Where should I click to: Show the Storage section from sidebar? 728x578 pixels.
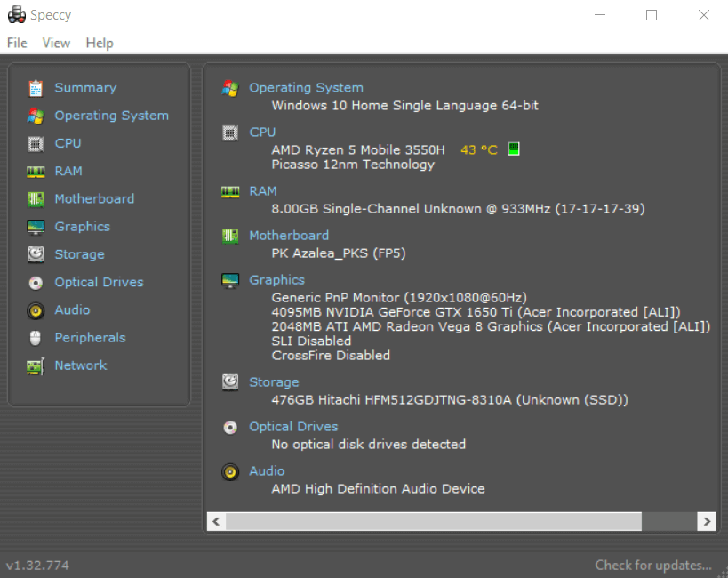coord(79,254)
